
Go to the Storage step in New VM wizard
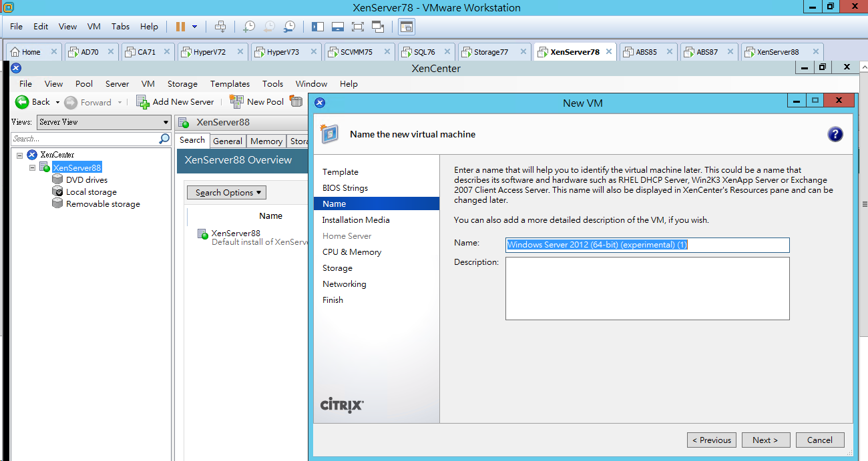point(337,268)
